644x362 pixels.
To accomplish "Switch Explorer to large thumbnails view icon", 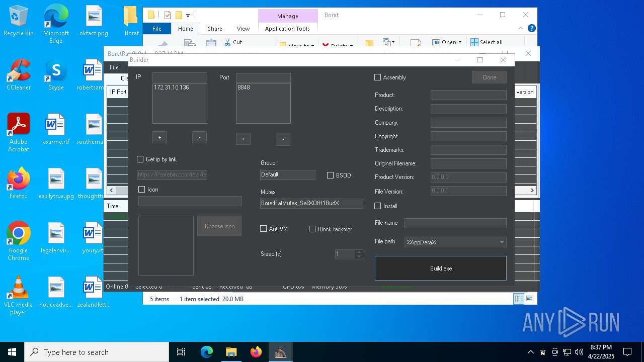I will pyautogui.click(x=529, y=299).
